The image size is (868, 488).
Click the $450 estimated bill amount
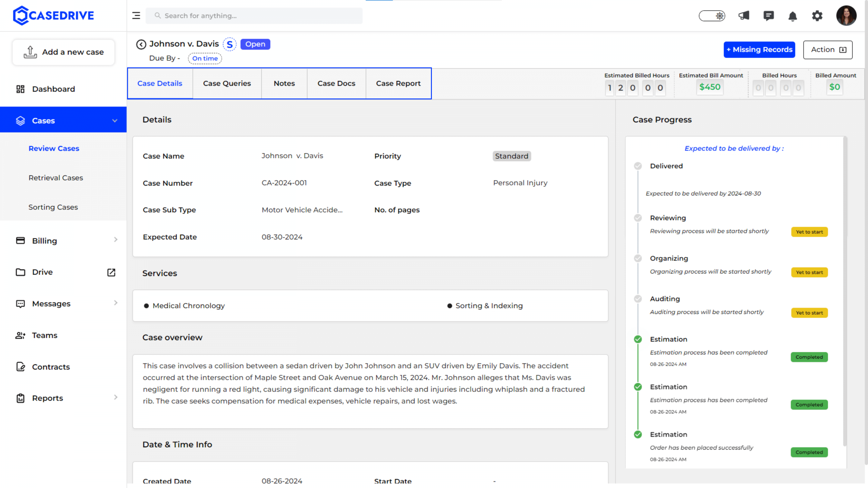click(x=710, y=87)
